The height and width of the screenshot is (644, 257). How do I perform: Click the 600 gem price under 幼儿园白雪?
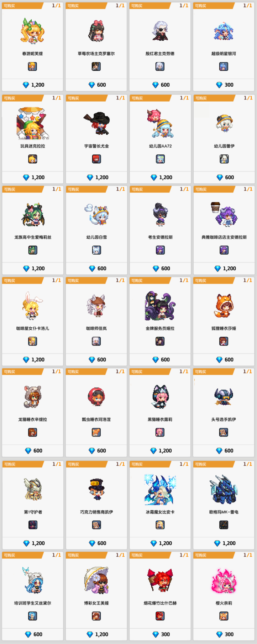click(97, 269)
